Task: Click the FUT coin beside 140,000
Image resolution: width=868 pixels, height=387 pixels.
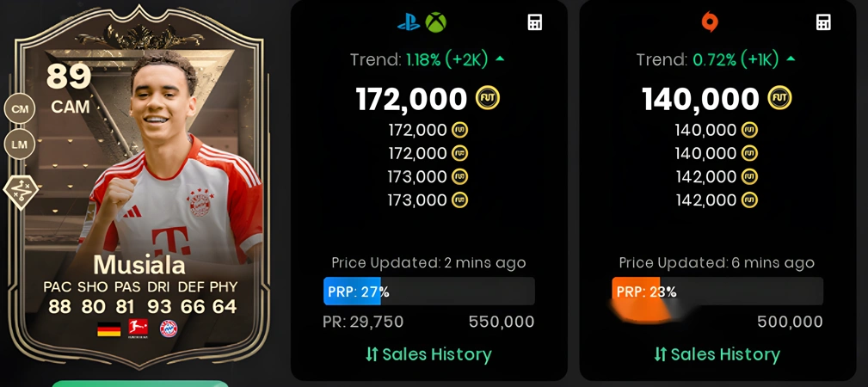Action: click(x=779, y=98)
